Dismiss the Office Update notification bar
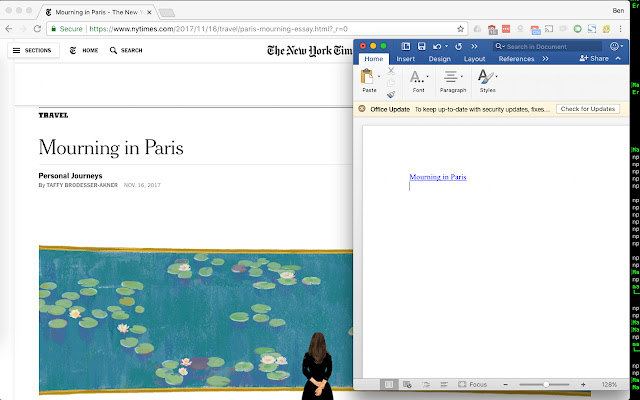This screenshot has width=640, height=400. (362, 109)
